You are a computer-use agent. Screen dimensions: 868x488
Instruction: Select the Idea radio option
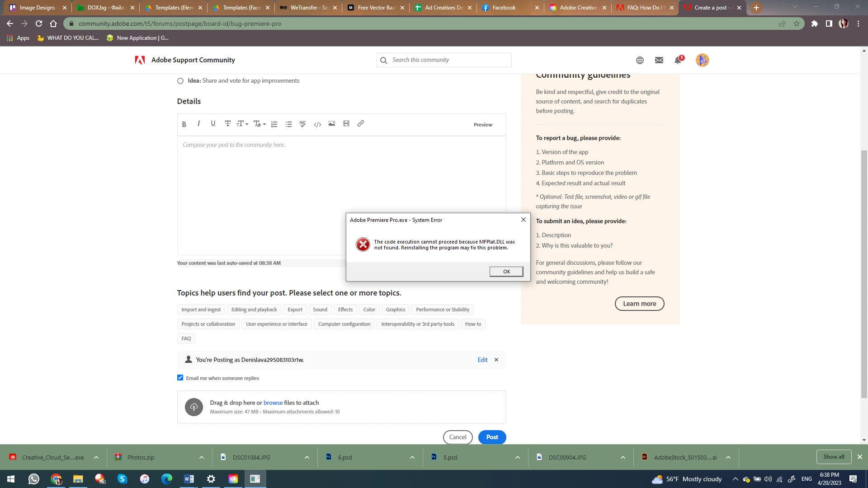180,81
